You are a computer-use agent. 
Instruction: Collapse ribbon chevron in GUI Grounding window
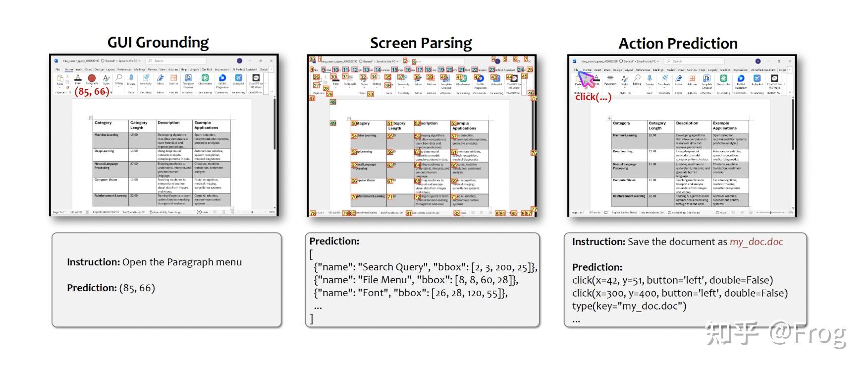coord(271,92)
